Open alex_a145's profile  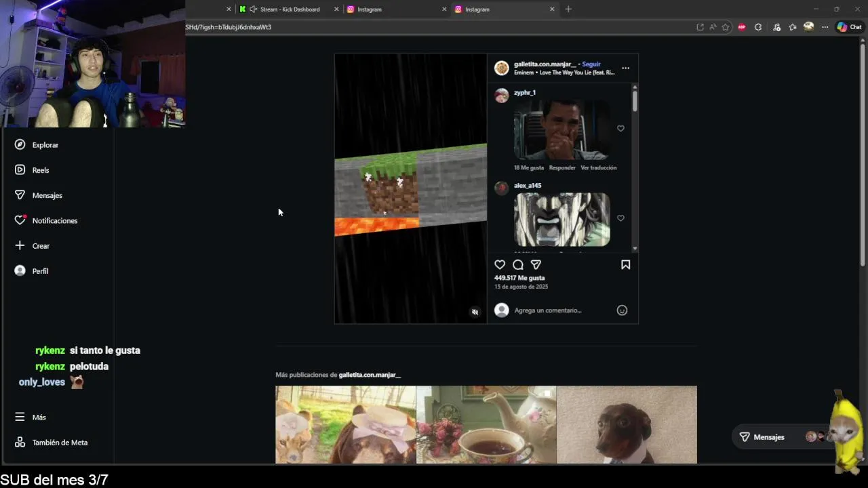tap(528, 185)
